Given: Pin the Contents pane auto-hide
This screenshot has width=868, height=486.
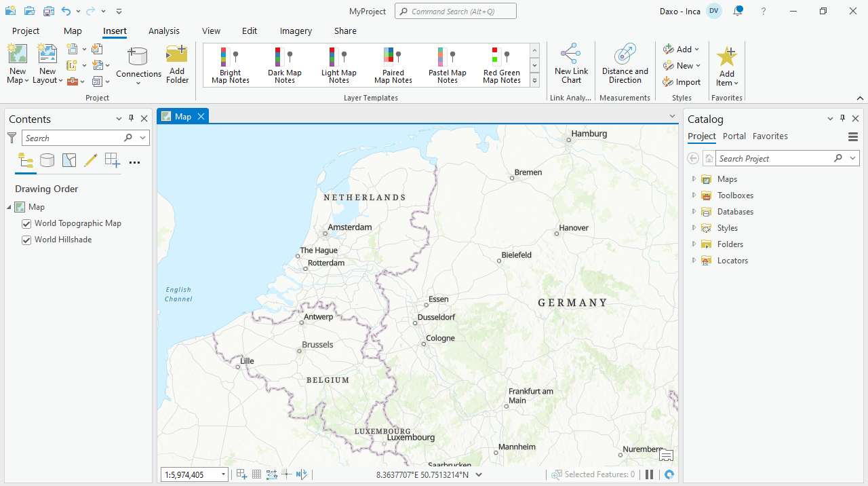Looking at the screenshot, I should point(132,118).
